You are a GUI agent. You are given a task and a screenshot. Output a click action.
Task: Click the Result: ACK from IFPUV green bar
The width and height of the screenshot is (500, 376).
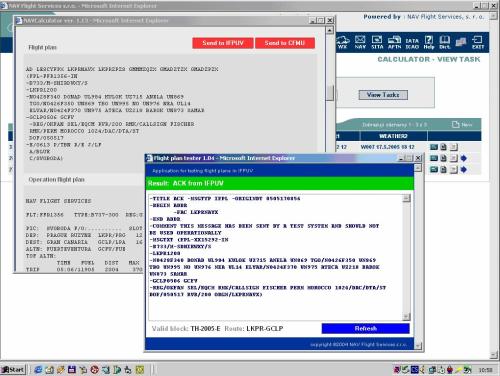(x=280, y=183)
